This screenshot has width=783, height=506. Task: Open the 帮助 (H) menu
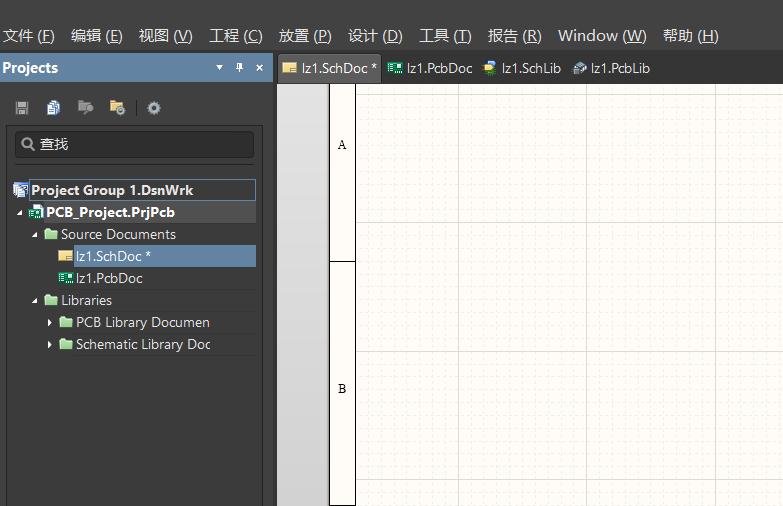point(691,36)
